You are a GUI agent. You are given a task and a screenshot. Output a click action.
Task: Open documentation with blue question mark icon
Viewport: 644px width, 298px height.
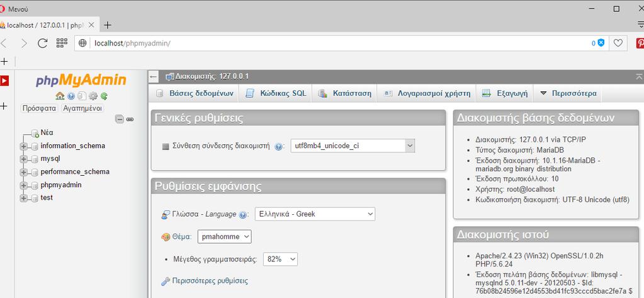[71, 96]
